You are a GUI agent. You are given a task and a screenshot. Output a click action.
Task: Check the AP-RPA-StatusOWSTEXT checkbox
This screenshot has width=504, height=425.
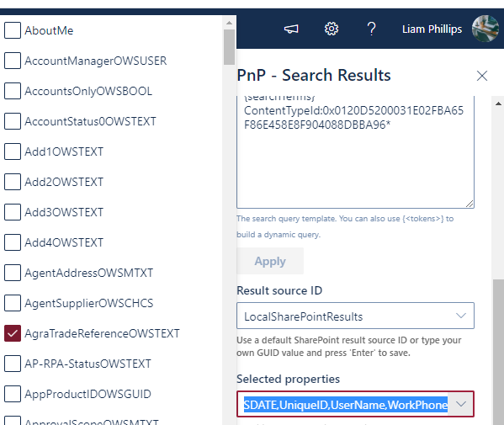[x=13, y=364]
